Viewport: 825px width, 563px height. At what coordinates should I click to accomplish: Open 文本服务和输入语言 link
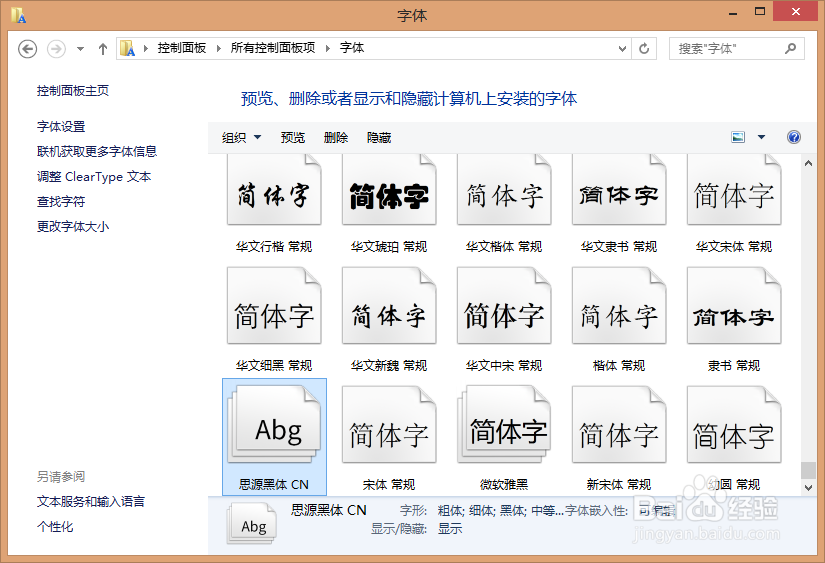90,501
